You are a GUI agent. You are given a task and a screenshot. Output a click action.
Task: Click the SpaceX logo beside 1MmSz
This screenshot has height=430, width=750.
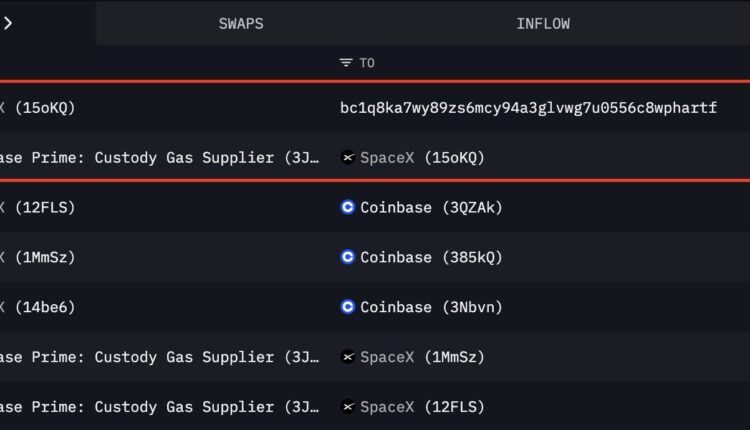[348, 357]
